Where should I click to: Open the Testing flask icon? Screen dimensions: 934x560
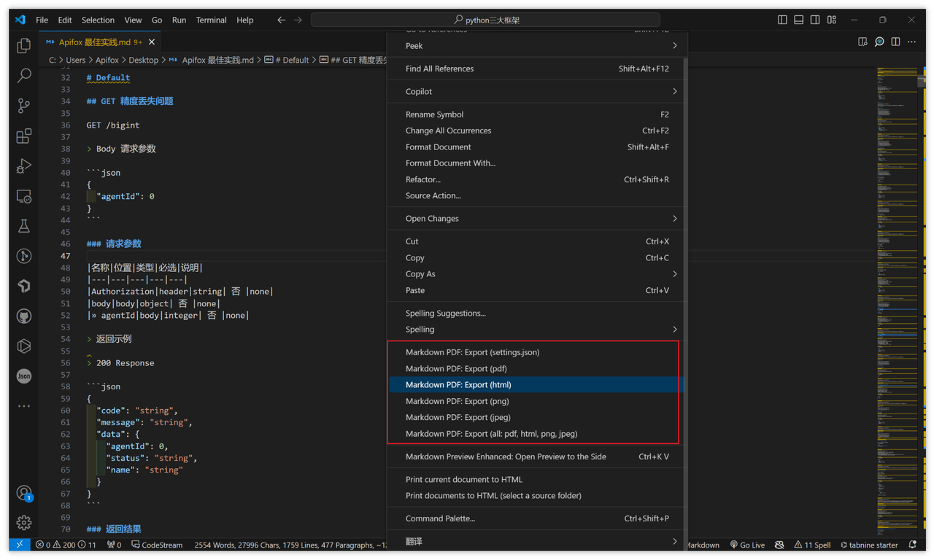[24, 226]
